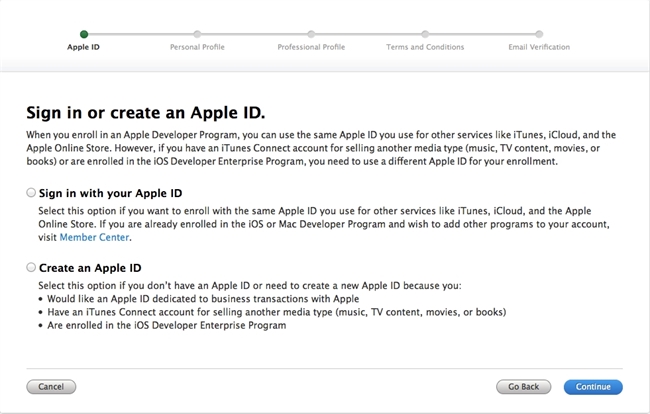Click the 'Personal Profile' step label
Image resolution: width=650 pixels, height=414 pixels.
(197, 47)
